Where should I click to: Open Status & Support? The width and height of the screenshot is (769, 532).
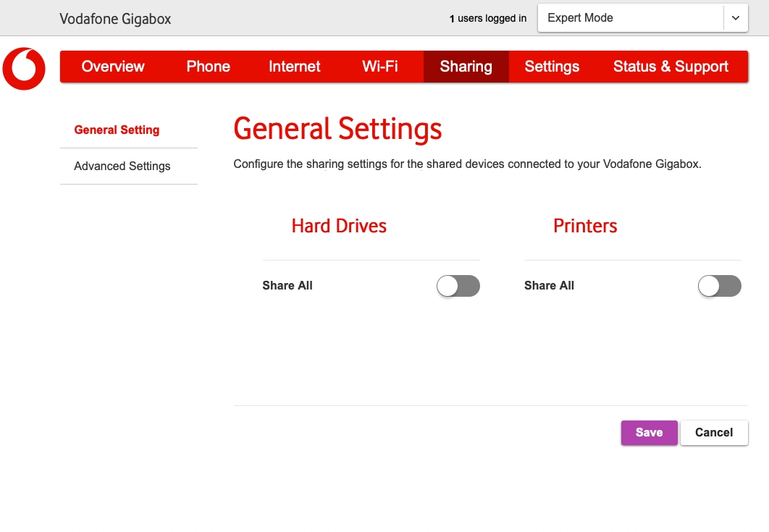pyautogui.click(x=671, y=66)
